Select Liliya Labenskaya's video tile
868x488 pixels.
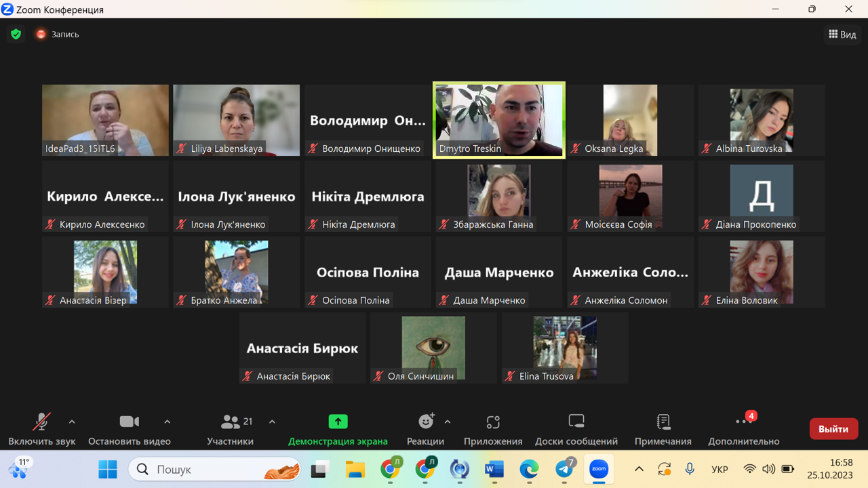(x=236, y=120)
